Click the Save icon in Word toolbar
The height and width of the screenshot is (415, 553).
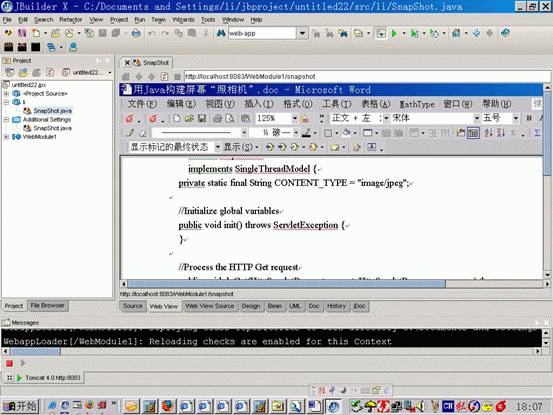point(202,118)
